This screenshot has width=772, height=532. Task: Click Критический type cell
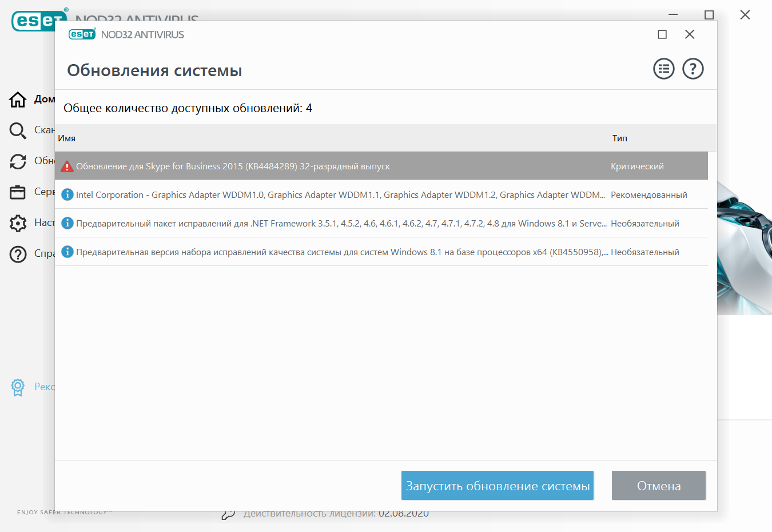(637, 166)
